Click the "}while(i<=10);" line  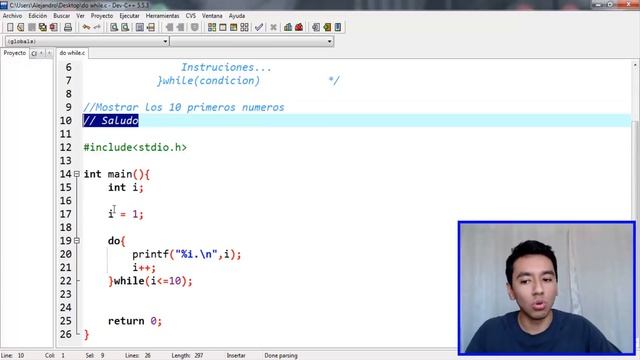[150, 281]
